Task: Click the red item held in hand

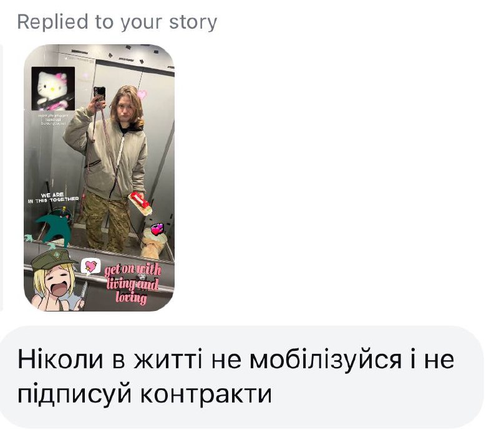Action: coord(140,203)
